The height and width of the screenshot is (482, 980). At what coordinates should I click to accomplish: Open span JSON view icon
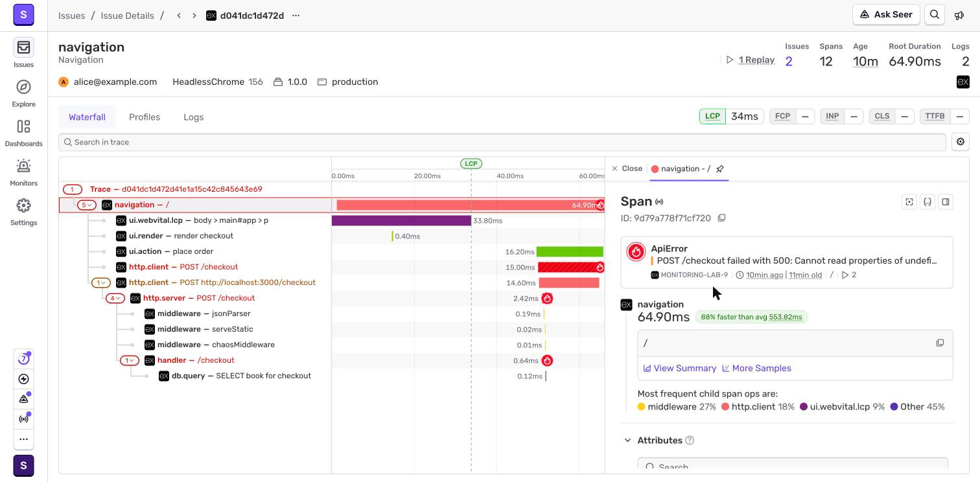click(x=927, y=202)
